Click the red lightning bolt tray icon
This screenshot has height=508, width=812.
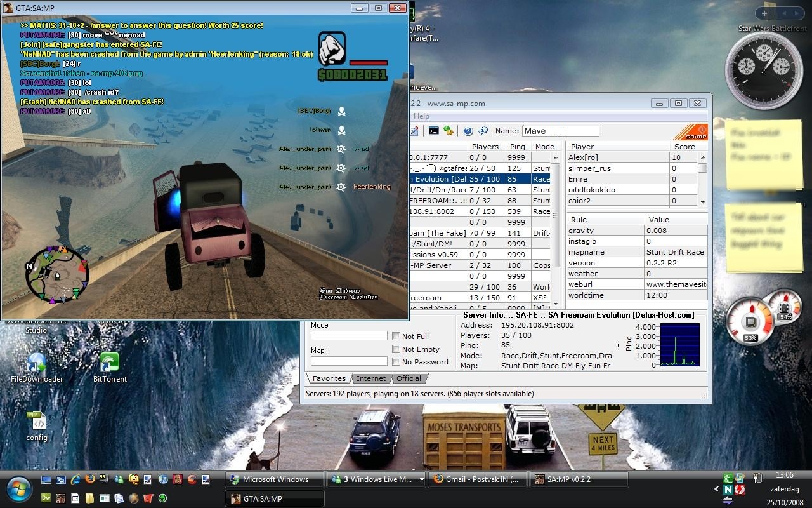pos(740,490)
